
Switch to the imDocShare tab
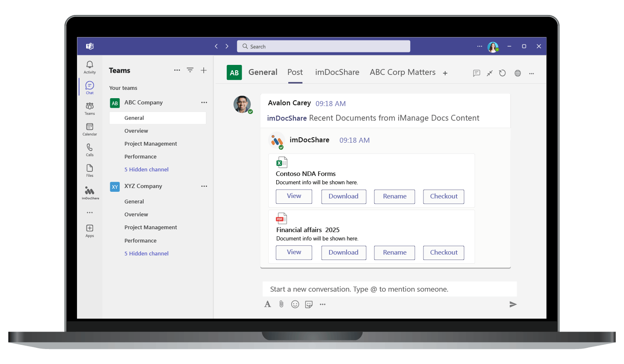click(x=337, y=72)
